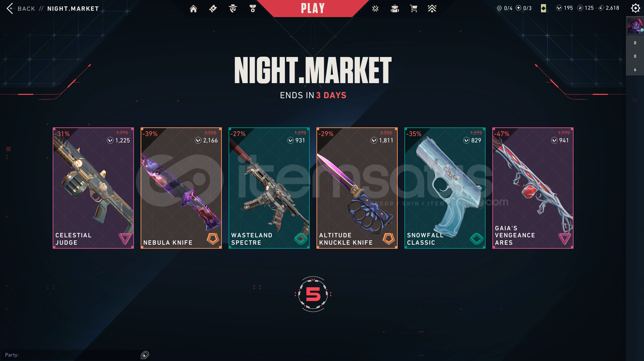Open the Collection backpack icon

click(x=395, y=9)
